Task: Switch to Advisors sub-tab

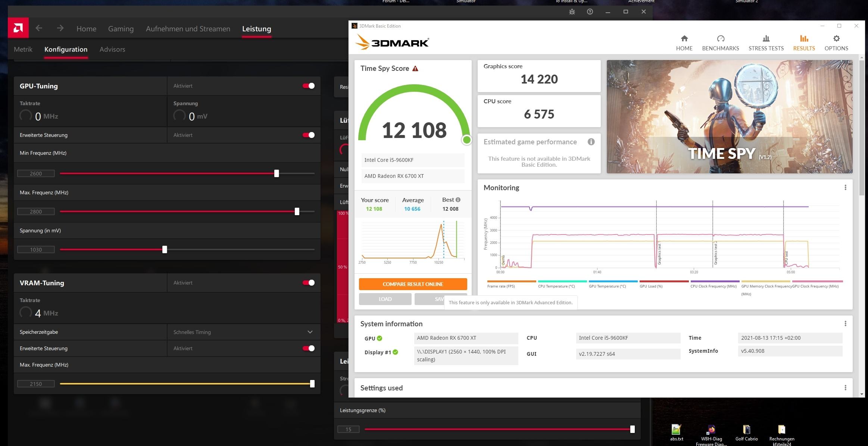Action: 112,49
